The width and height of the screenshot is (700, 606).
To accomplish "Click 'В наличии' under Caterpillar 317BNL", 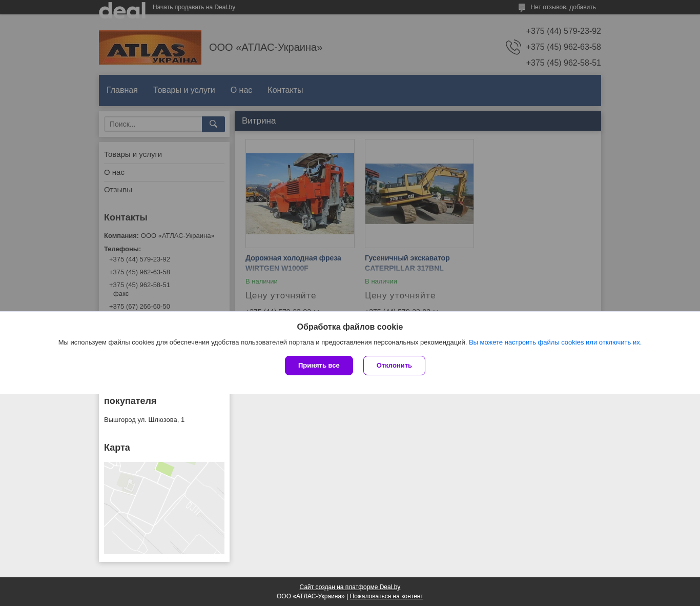I will pos(381,281).
